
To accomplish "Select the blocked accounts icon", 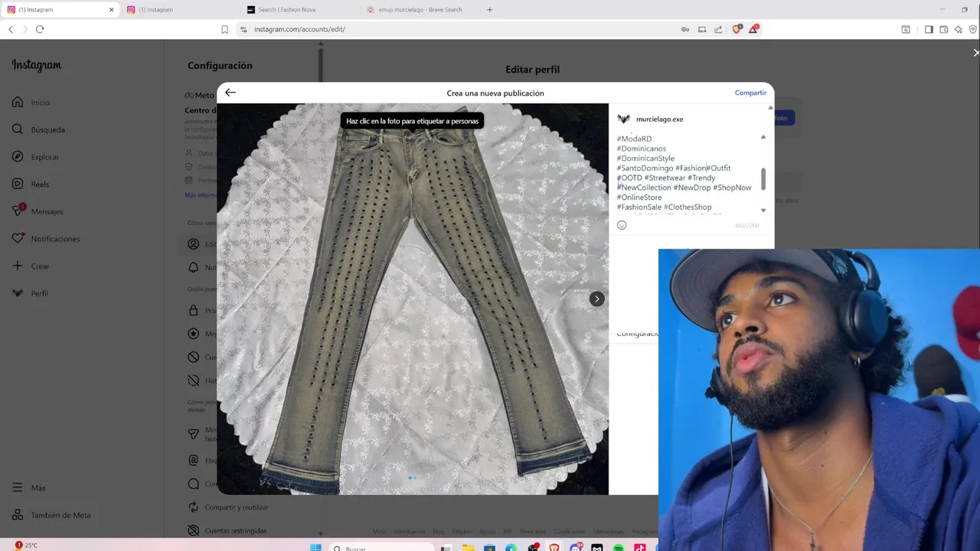I will (194, 357).
